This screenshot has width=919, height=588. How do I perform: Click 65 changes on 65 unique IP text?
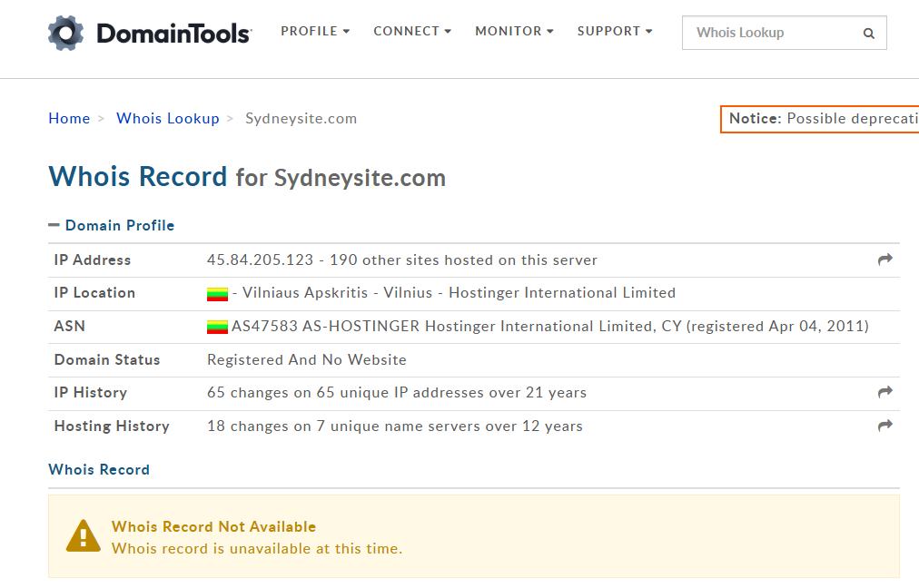(x=396, y=392)
